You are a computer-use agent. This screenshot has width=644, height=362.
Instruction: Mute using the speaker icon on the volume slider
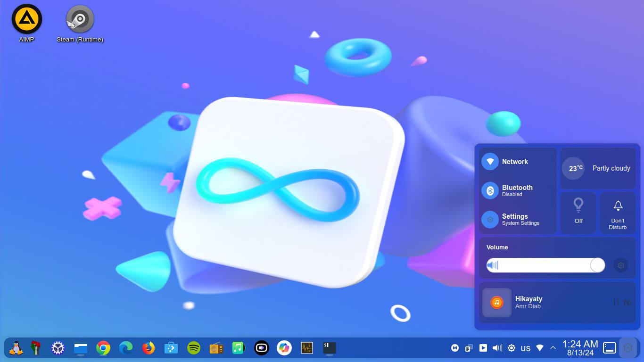click(x=493, y=265)
